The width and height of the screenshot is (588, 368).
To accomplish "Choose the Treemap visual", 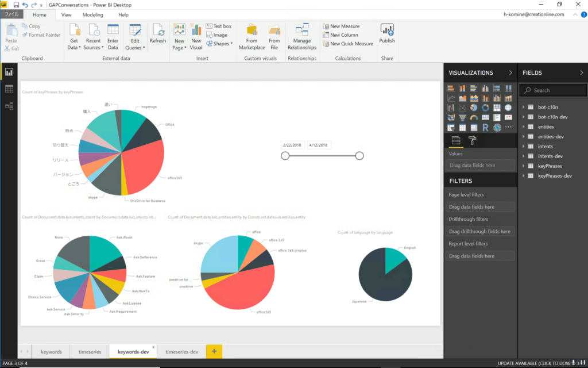I will [x=497, y=108].
